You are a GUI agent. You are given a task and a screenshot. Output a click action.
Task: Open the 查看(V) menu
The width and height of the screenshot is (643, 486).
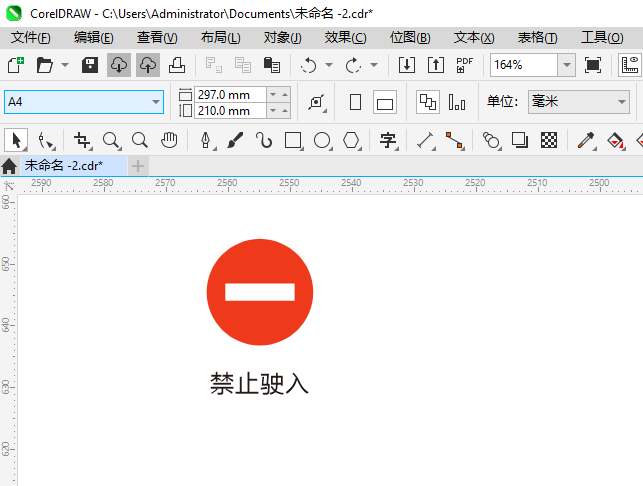point(157,38)
